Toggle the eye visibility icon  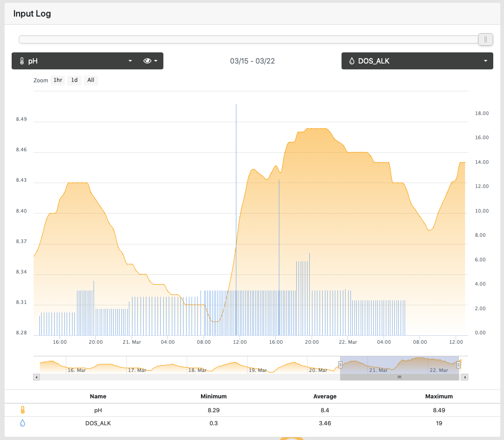coord(147,61)
